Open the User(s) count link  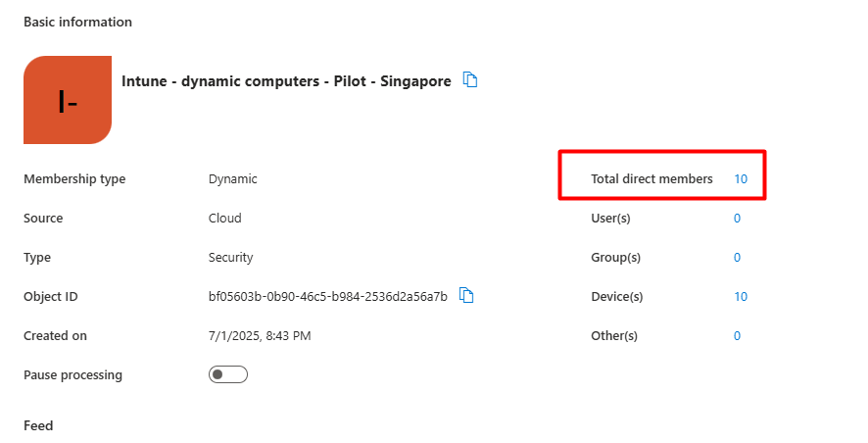click(737, 219)
